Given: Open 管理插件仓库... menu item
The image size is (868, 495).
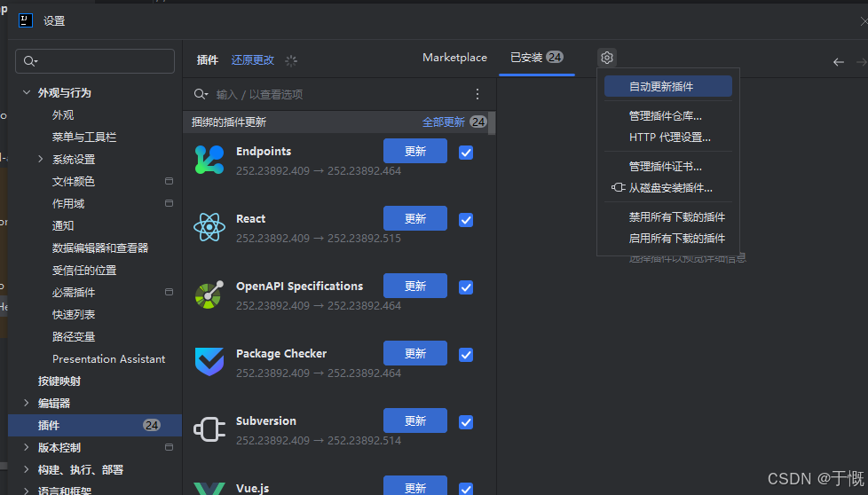Looking at the screenshot, I should (668, 116).
